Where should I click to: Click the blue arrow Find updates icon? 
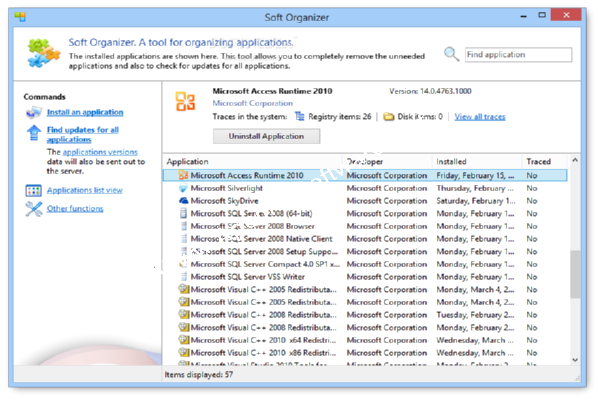[34, 133]
